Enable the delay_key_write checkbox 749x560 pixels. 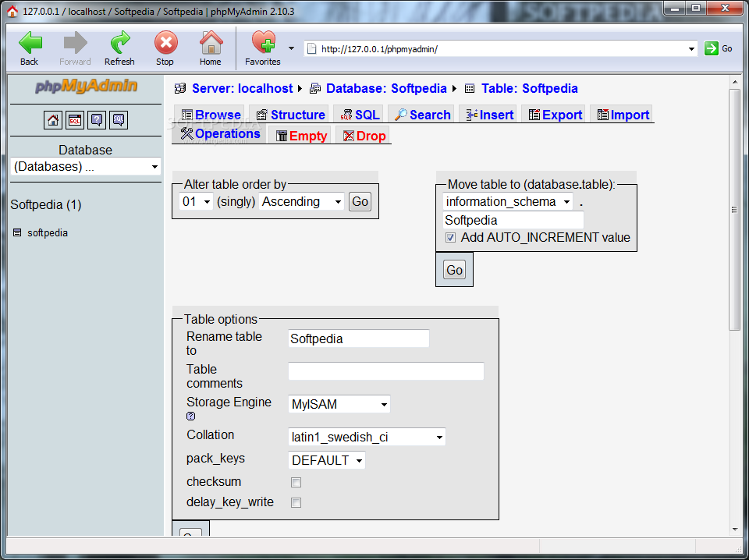[296, 503]
